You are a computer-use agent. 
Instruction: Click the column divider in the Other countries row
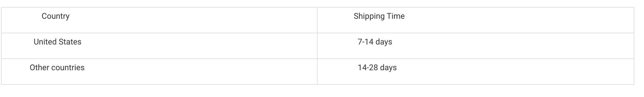317,72
